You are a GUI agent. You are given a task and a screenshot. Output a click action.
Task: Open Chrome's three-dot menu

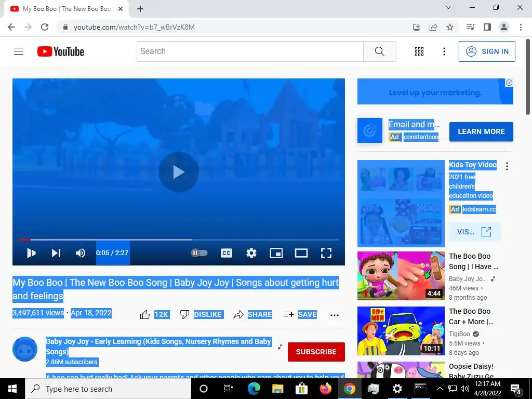(521, 27)
